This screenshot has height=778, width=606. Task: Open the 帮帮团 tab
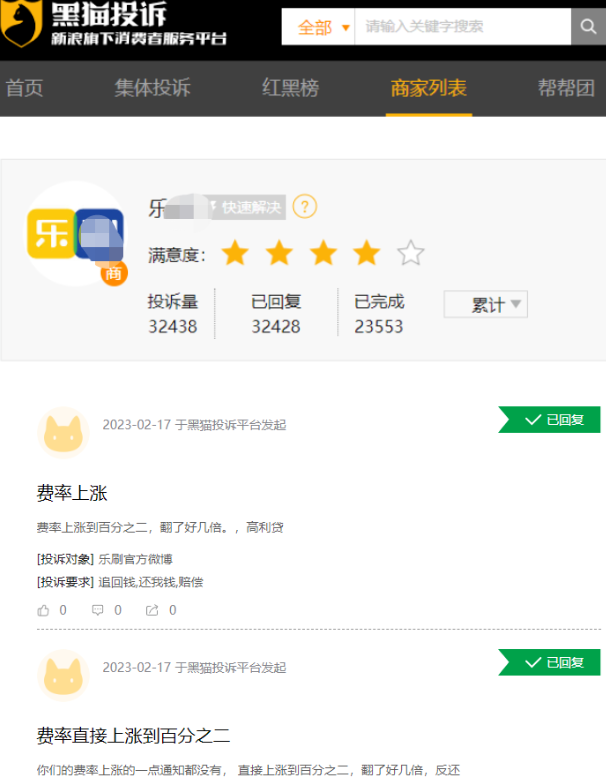click(x=566, y=88)
